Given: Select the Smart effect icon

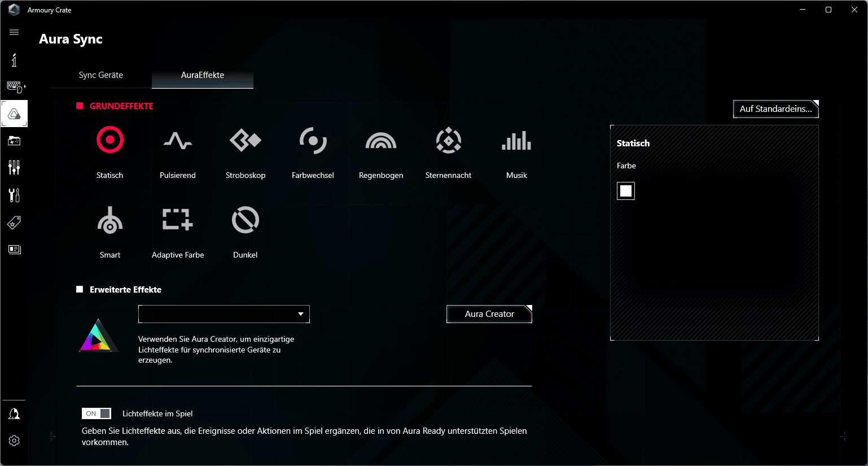Looking at the screenshot, I should (x=110, y=220).
